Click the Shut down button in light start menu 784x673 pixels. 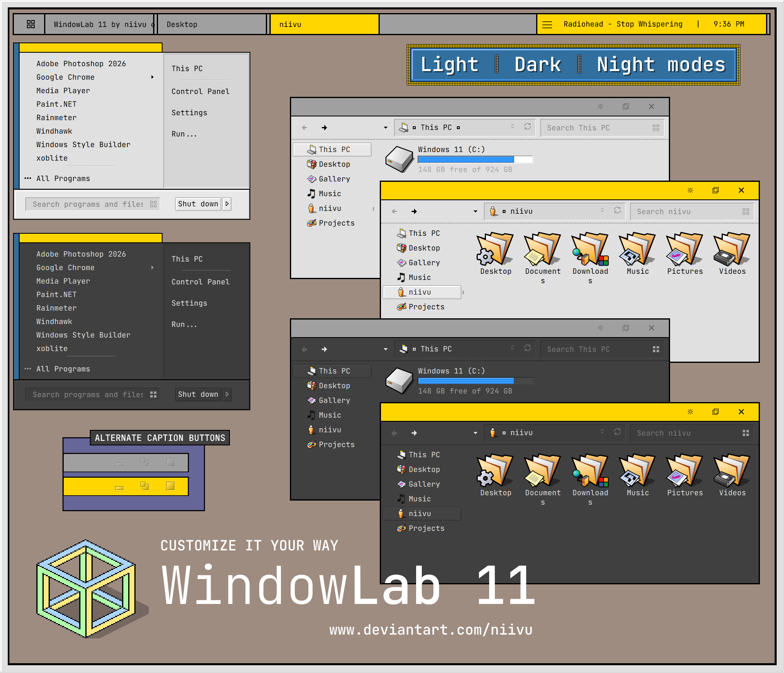[198, 204]
